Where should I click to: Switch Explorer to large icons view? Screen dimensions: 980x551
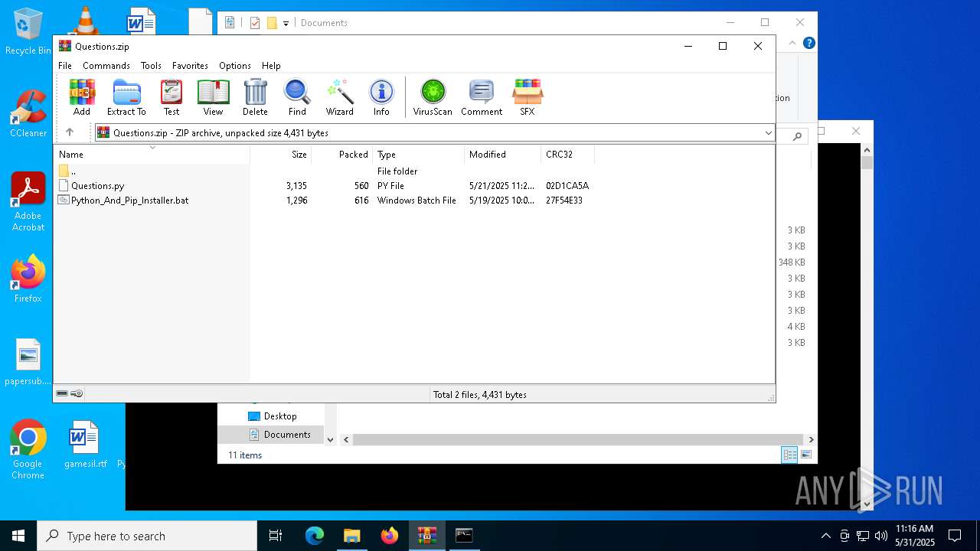pyautogui.click(x=805, y=455)
